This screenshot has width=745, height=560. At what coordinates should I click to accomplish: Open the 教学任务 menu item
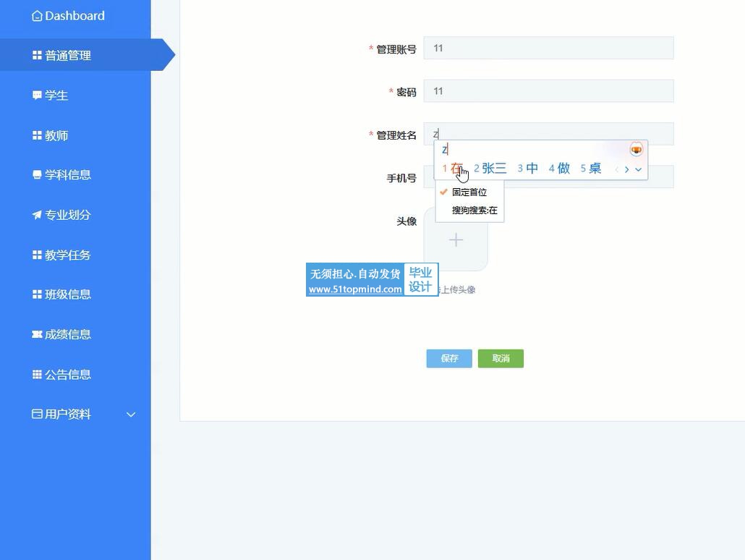click(x=67, y=255)
